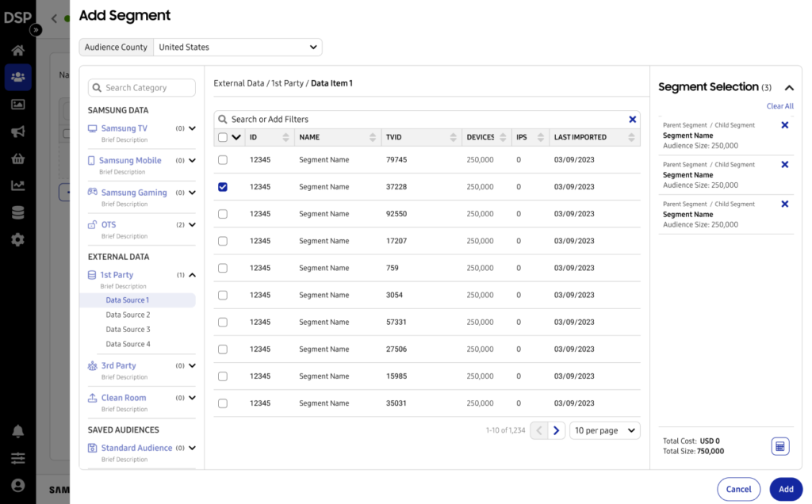Click the Home icon in sidebar
The image size is (812, 504).
point(17,51)
